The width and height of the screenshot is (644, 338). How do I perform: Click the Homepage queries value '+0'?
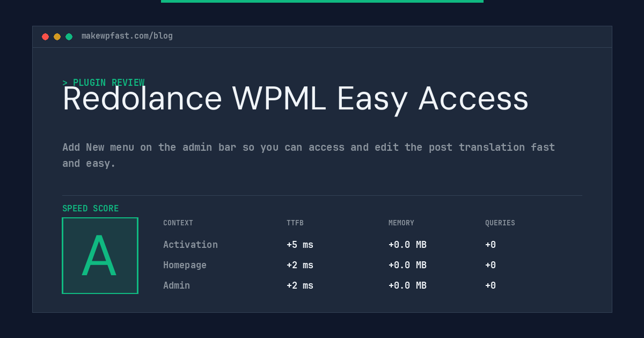point(491,265)
